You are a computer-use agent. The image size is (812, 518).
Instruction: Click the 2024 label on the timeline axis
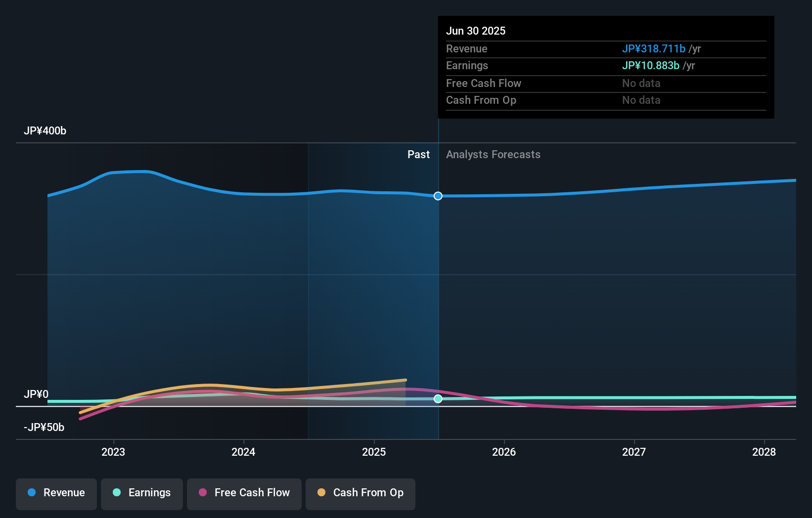(243, 452)
